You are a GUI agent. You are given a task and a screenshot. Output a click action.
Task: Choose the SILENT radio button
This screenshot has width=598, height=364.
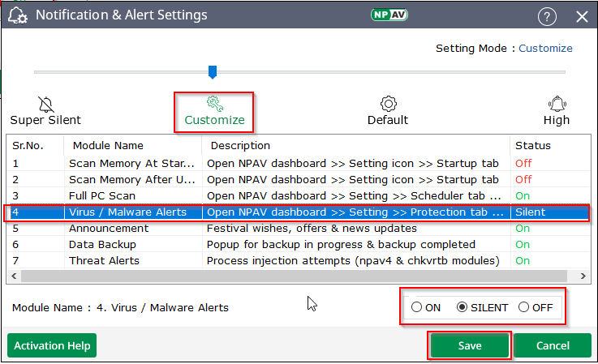pos(463,307)
